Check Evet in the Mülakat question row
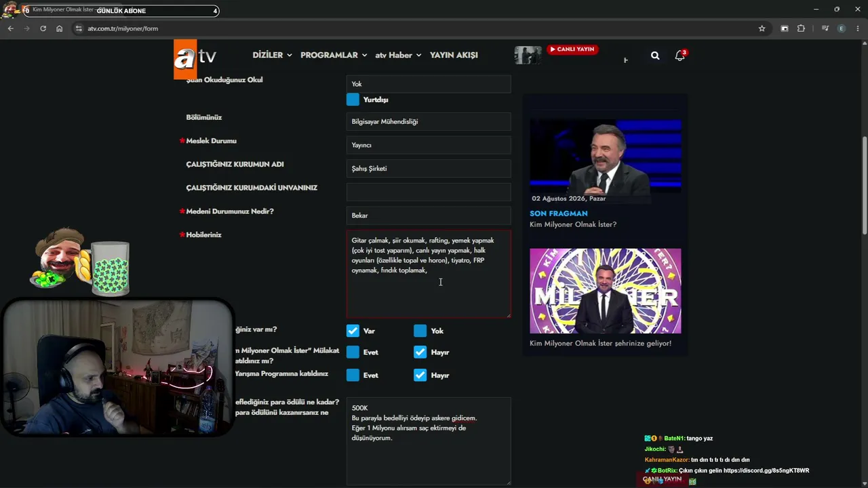Image resolution: width=868 pixels, height=488 pixels. [353, 352]
